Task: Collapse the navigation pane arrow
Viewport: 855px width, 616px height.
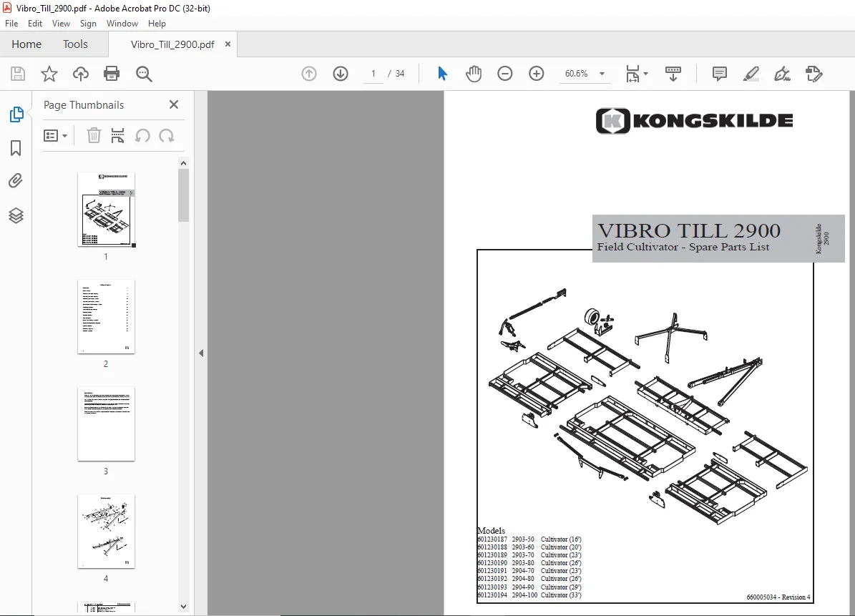Action: point(201,353)
